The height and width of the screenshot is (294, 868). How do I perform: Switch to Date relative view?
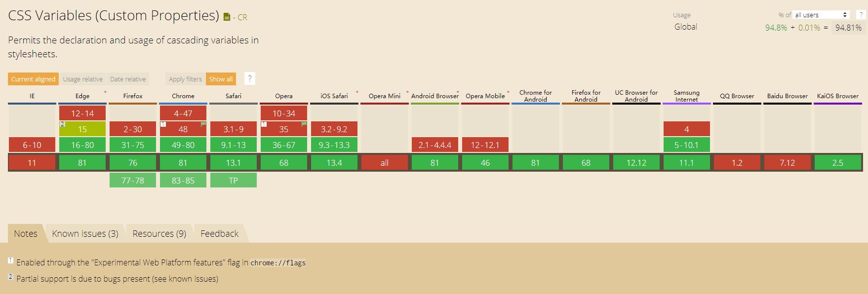pos(128,79)
